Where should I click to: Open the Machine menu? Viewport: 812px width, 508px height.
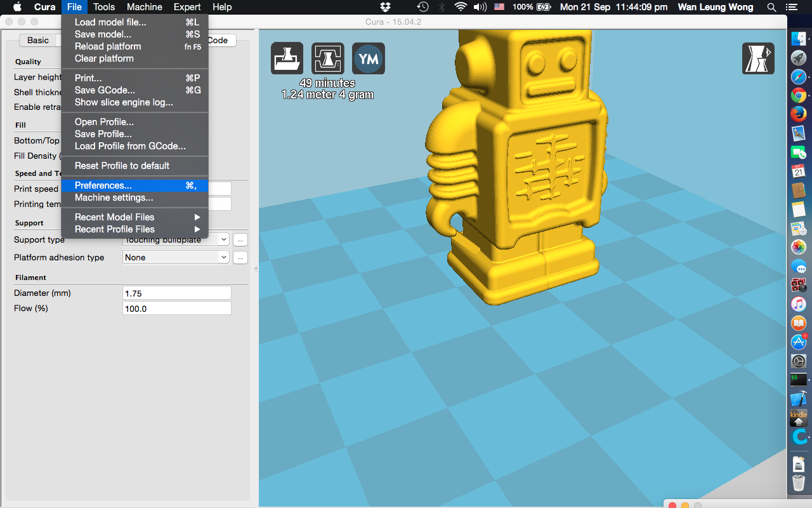point(145,7)
